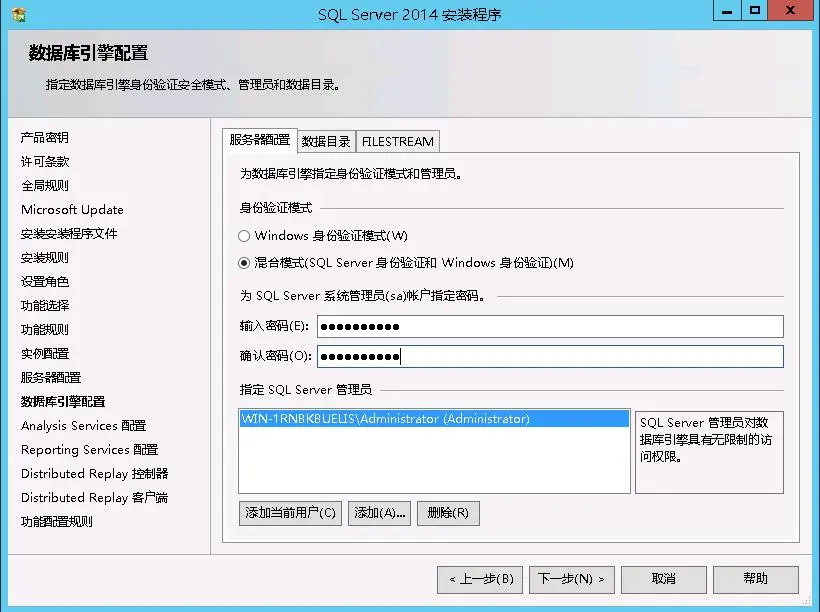Cancel setup with 取消 button
Image resolution: width=820 pixels, height=612 pixels.
[664, 580]
